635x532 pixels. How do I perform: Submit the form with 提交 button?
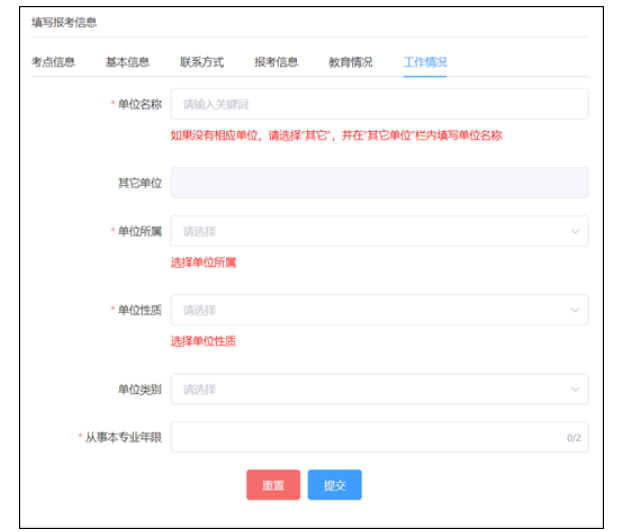(334, 485)
